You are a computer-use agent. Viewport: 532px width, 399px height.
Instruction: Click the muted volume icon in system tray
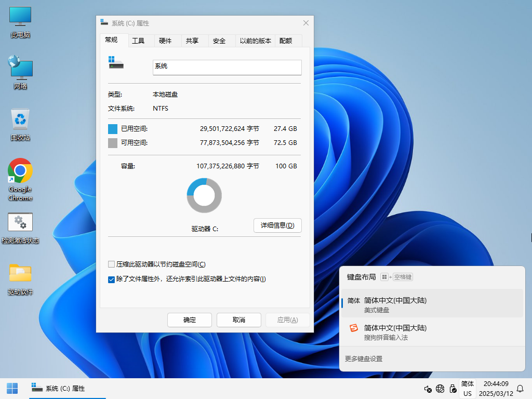(428, 389)
